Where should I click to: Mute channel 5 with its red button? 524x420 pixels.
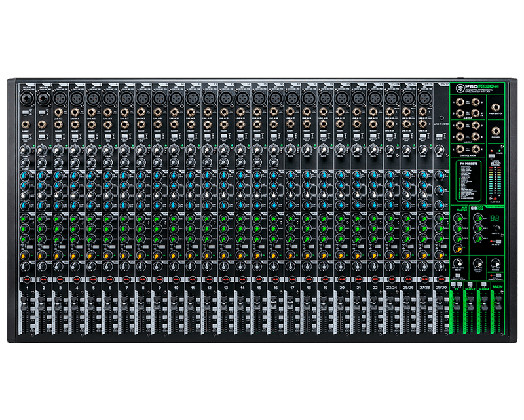click(x=93, y=279)
